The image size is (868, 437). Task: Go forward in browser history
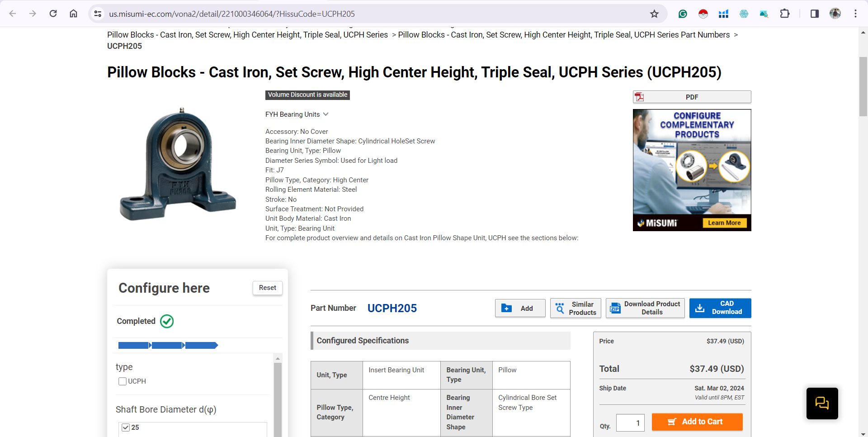33,14
